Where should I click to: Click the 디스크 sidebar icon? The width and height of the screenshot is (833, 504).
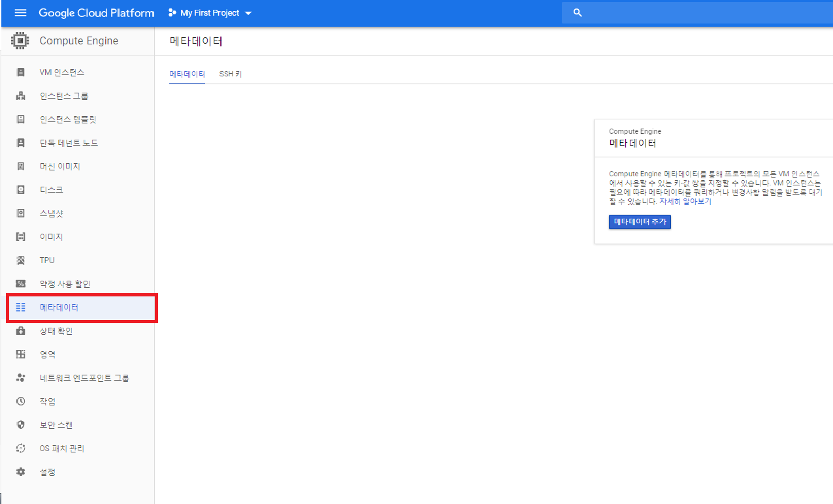tap(20, 190)
